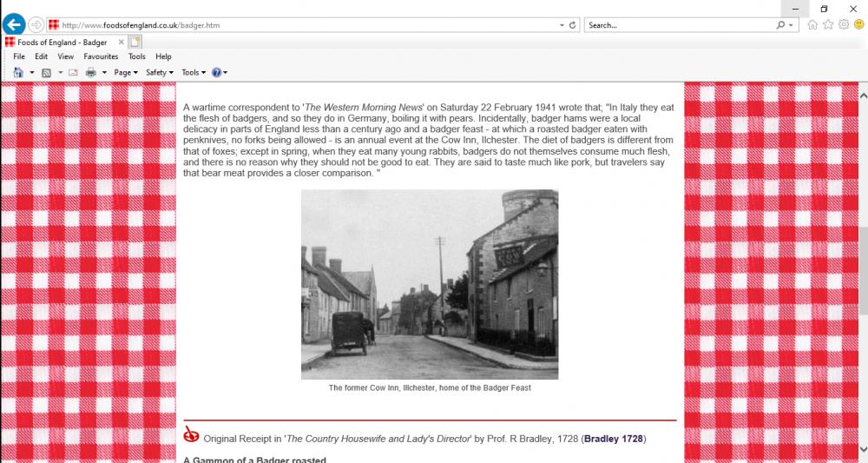This screenshot has width=868, height=463.
Task: Click the red cooking pot receipt icon
Action: click(191, 434)
